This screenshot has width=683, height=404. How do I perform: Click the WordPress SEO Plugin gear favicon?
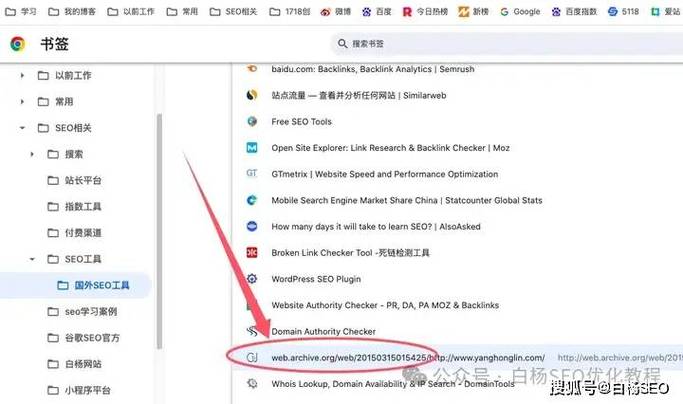point(252,278)
